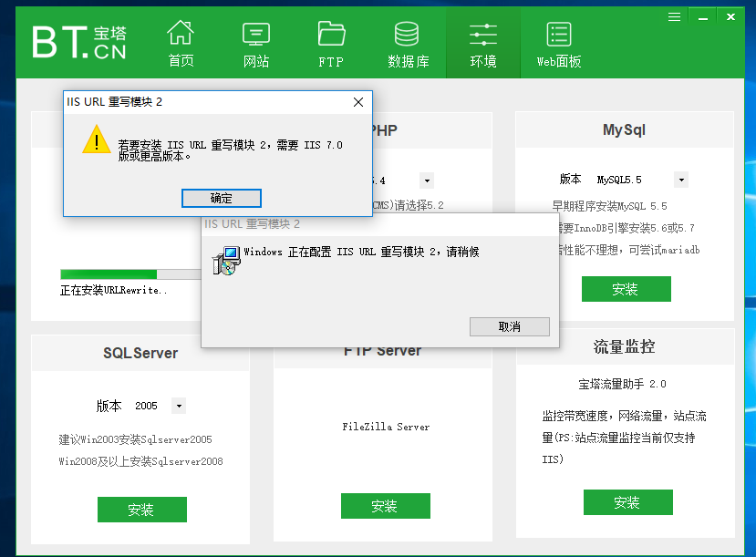
Task: Click the MySql card heading
Action: coord(624,130)
